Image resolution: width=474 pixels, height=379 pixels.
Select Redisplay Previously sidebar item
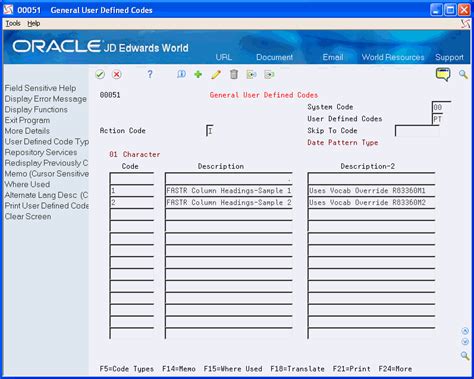pos(46,163)
